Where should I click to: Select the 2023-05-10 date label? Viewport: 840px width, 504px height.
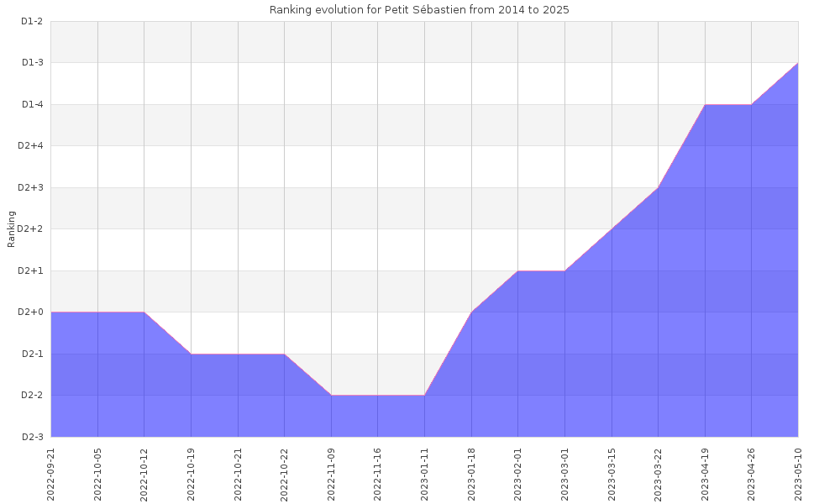click(798, 474)
